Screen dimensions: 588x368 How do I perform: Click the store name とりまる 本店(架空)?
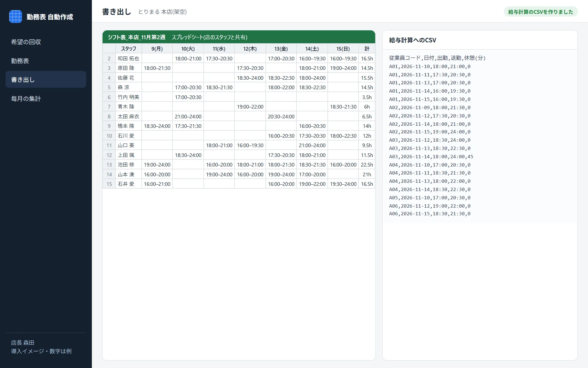tap(162, 12)
